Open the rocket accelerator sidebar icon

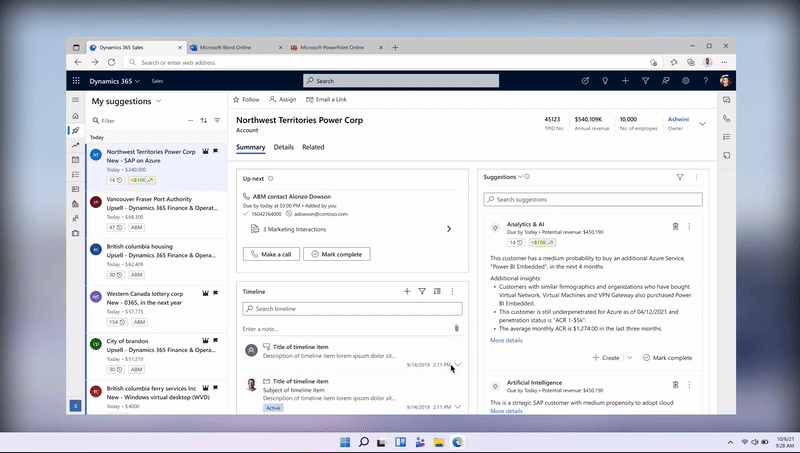[76, 131]
